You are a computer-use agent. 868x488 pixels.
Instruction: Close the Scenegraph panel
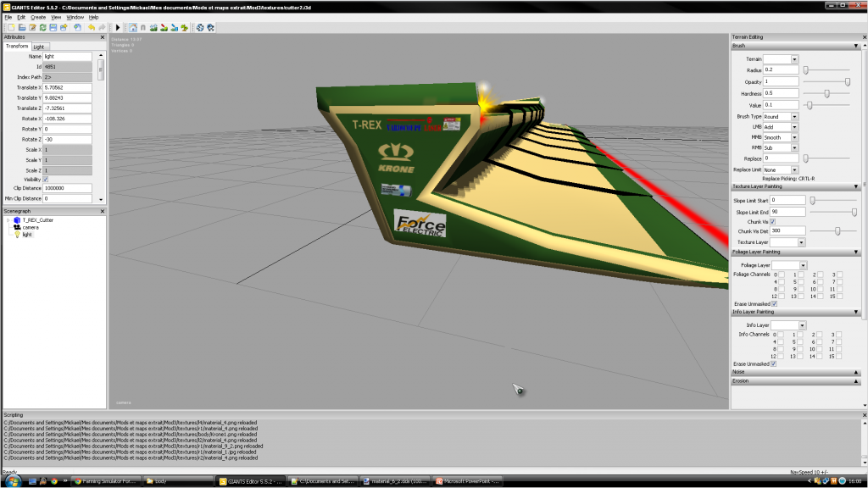(103, 211)
